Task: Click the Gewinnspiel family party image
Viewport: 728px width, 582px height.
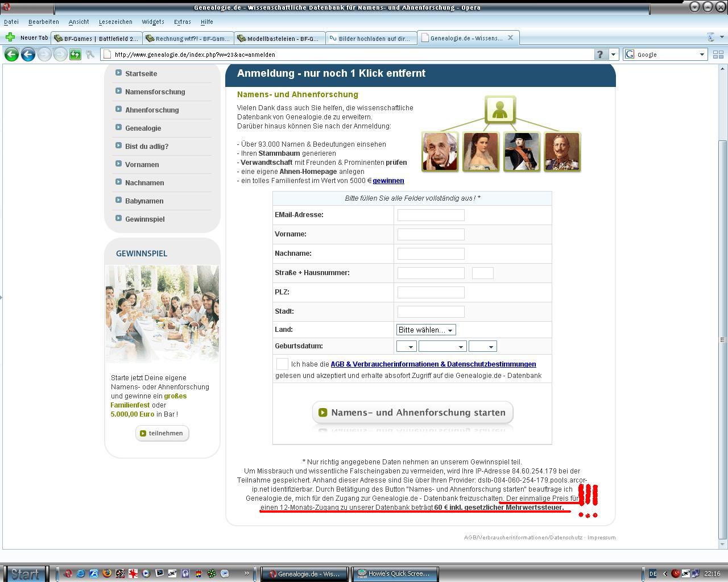Action: [162, 314]
